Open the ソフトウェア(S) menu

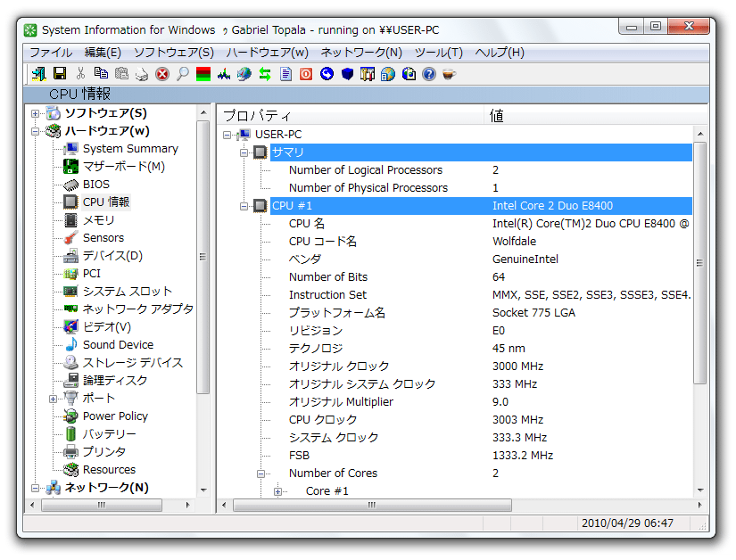pos(174,53)
